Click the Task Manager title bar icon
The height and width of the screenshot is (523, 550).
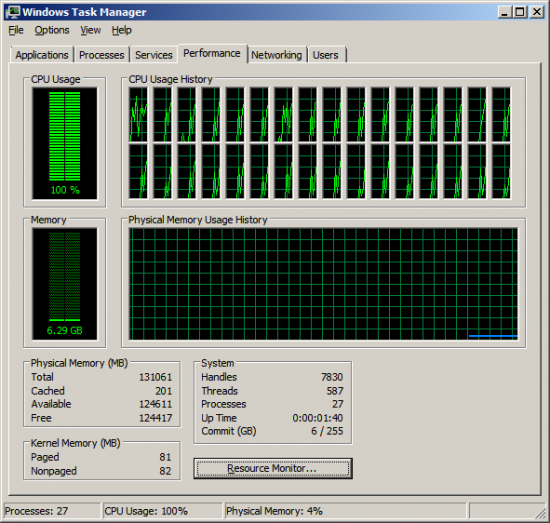[13, 12]
